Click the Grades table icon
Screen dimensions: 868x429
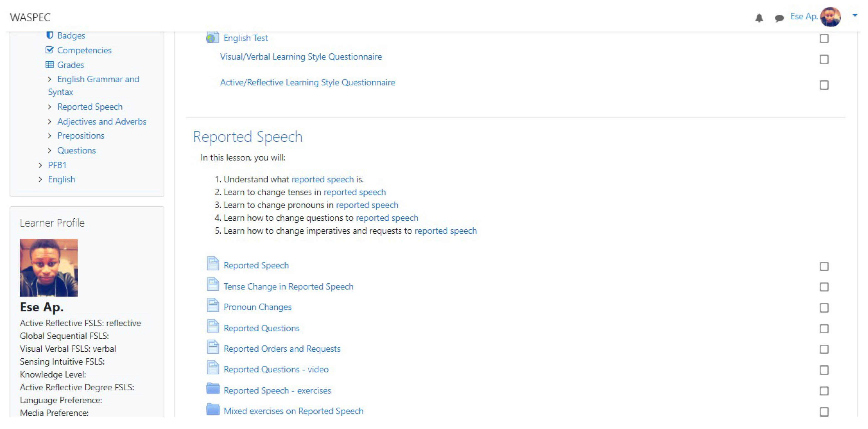click(50, 64)
